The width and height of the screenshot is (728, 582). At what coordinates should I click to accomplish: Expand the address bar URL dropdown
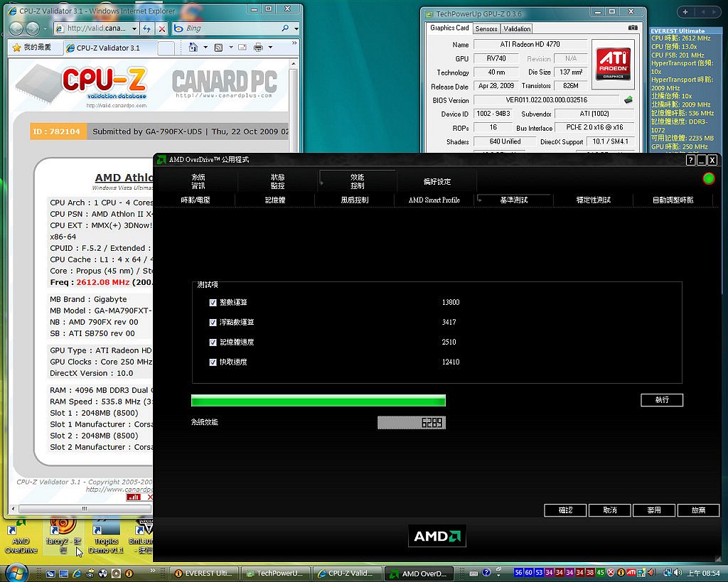[x=134, y=28]
